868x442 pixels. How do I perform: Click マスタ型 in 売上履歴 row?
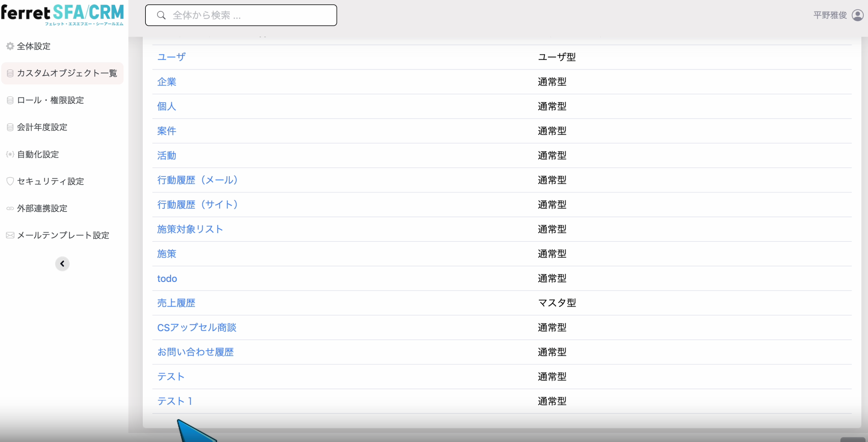556,303
